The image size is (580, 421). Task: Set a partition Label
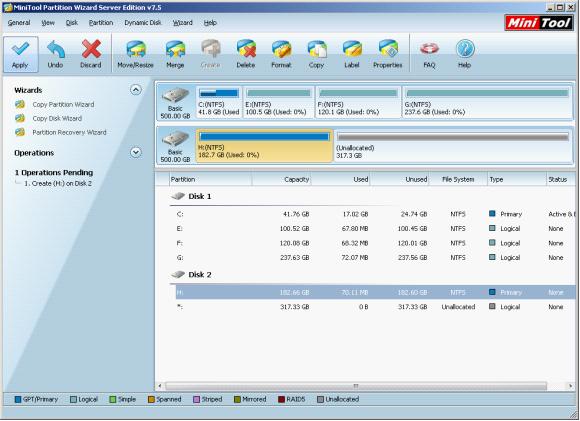coord(352,54)
